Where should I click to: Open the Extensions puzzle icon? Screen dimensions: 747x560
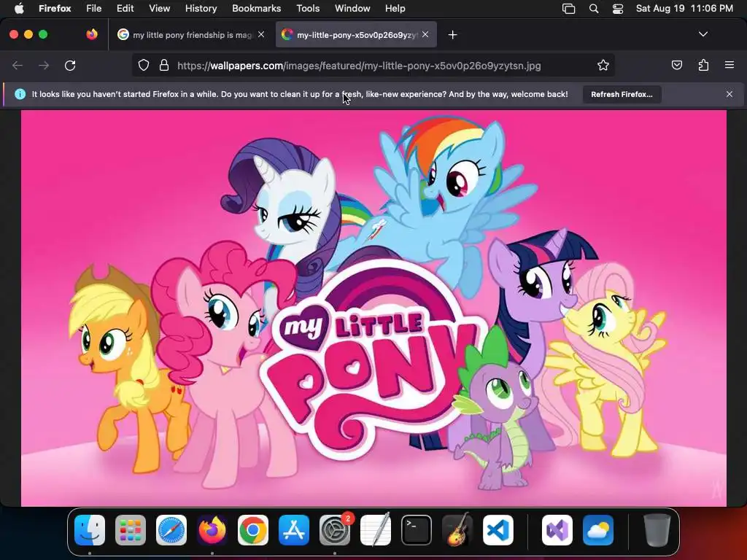(703, 65)
